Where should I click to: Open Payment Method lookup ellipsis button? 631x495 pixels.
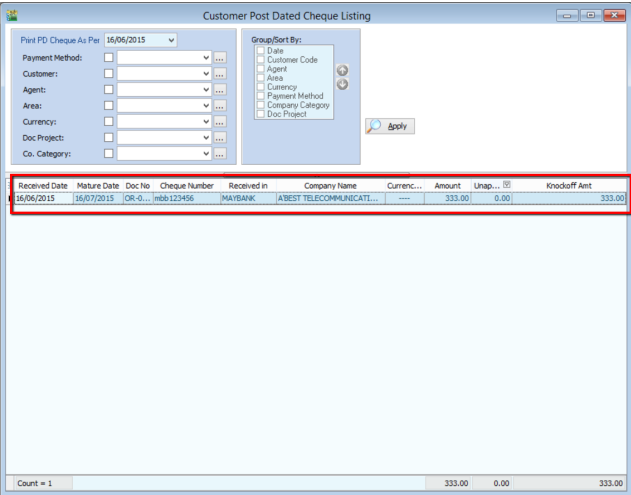(220, 58)
